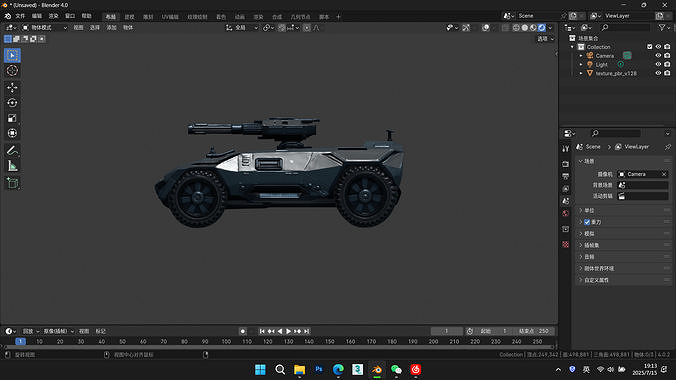
Task: Select the Select Box tool
Action: pyautogui.click(x=12, y=55)
